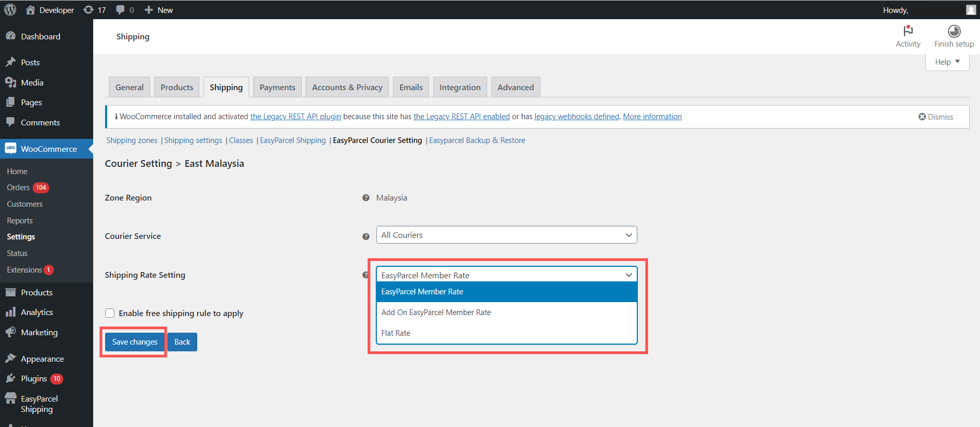Open the Legacy REST API plugin link
The height and width of the screenshot is (427, 980).
point(296,117)
